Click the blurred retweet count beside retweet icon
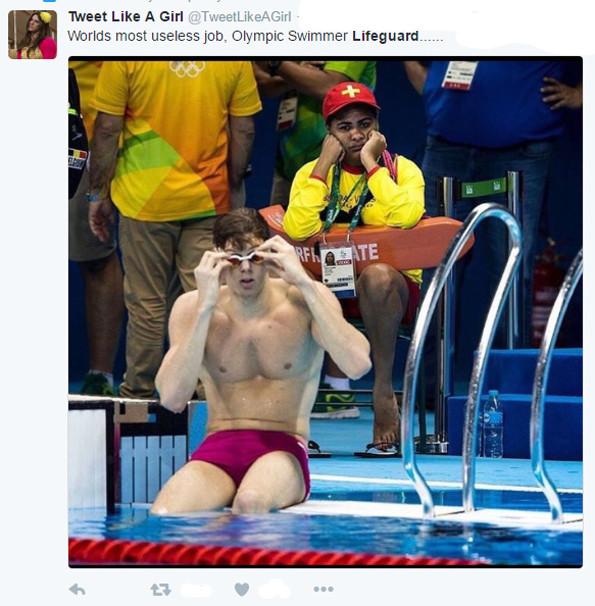This screenshot has height=606, width=595. click(x=196, y=591)
